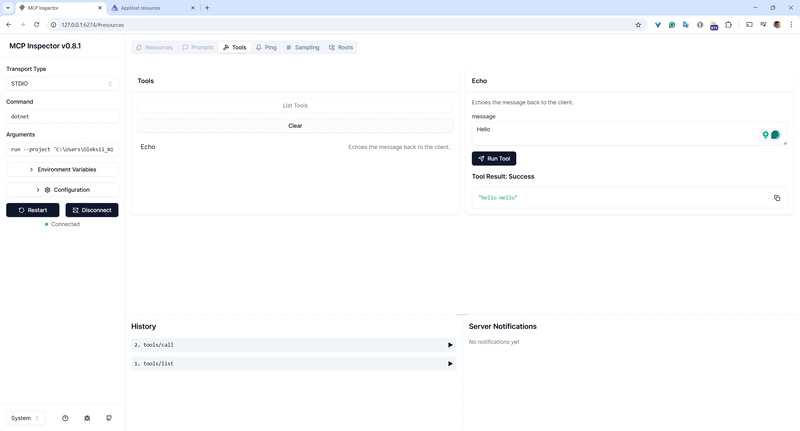The width and height of the screenshot is (800, 431).
Task: Open the help icon in the sidebar footer
Action: pyautogui.click(x=65, y=418)
